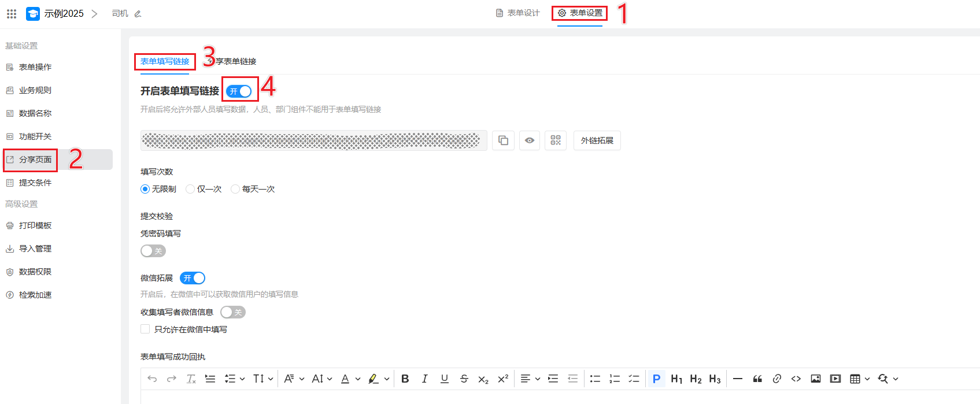This screenshot has height=404, width=980.
Task: Preview the form link with eye icon
Action: [529, 140]
